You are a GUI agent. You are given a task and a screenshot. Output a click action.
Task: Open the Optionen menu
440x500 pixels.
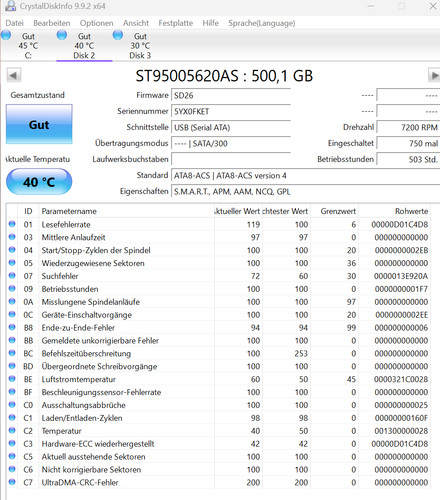[96, 23]
